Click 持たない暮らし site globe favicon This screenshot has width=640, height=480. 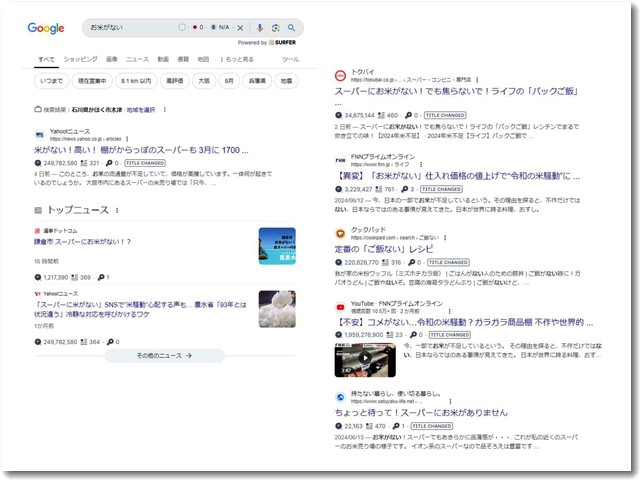340,397
